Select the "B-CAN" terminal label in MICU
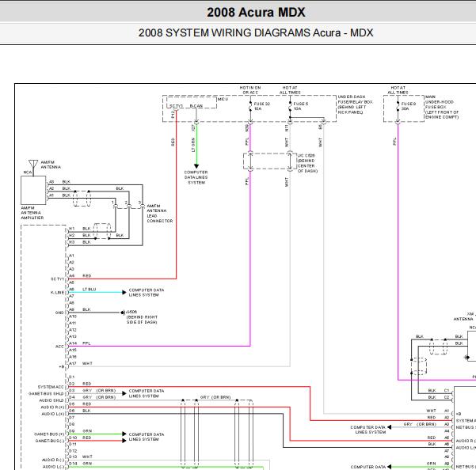 [x=196, y=106]
